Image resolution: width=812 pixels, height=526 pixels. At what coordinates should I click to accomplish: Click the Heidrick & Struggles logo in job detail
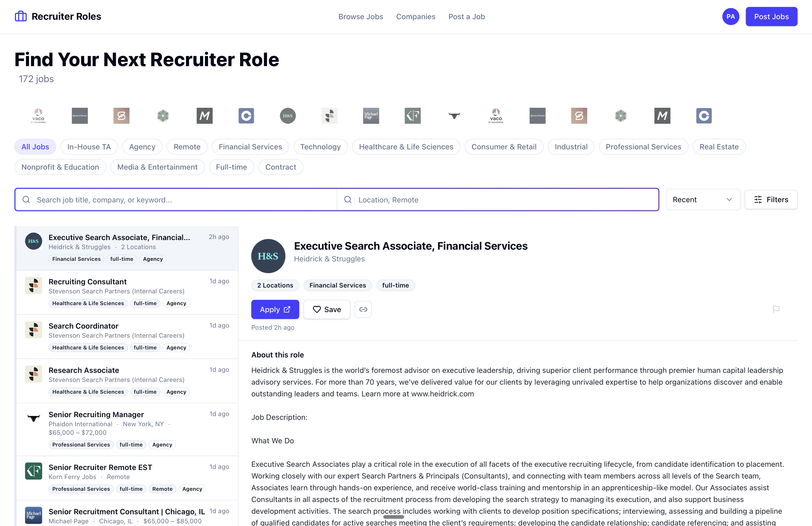tap(268, 256)
